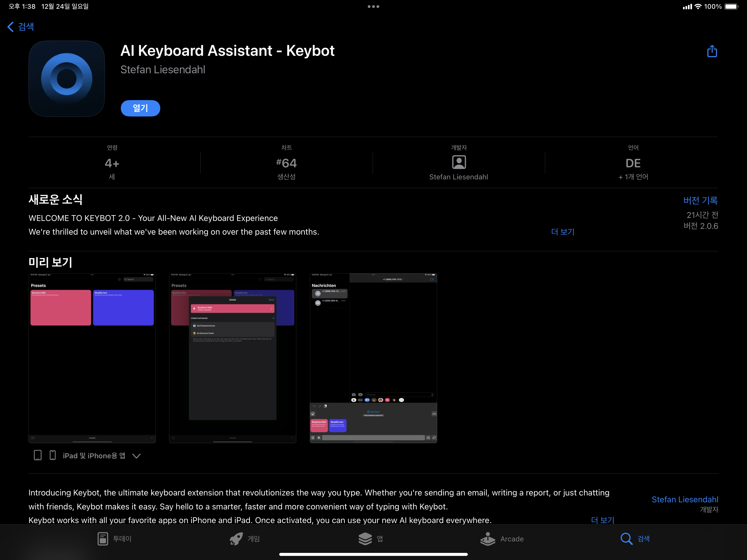Switch to the Arcade tab
Image resolution: width=747 pixels, height=560 pixels.
click(x=502, y=539)
